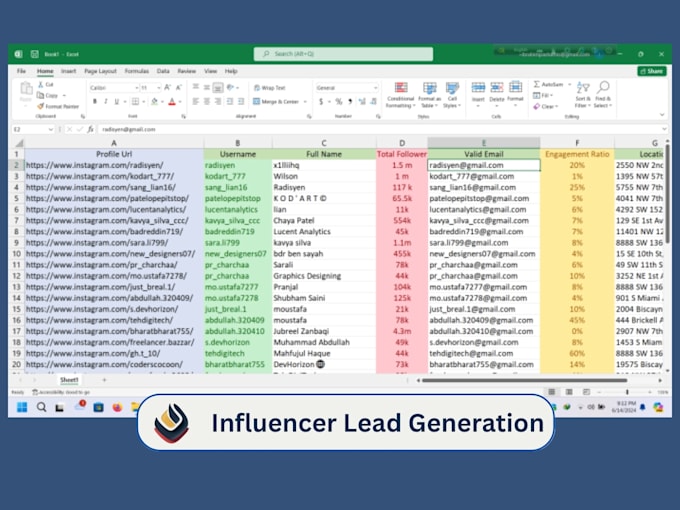Screen dimensions: 680x510
Task: Click Increase Decimal icon
Action: click(362, 101)
